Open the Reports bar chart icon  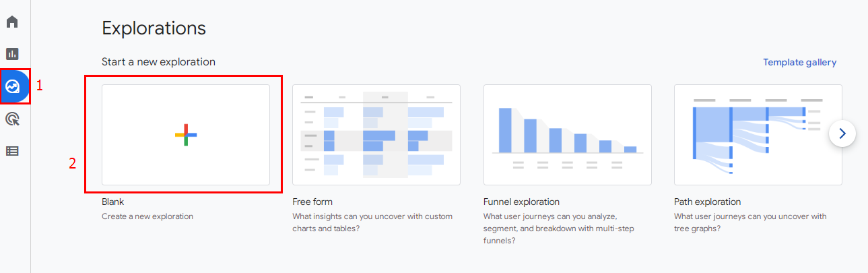[x=12, y=54]
